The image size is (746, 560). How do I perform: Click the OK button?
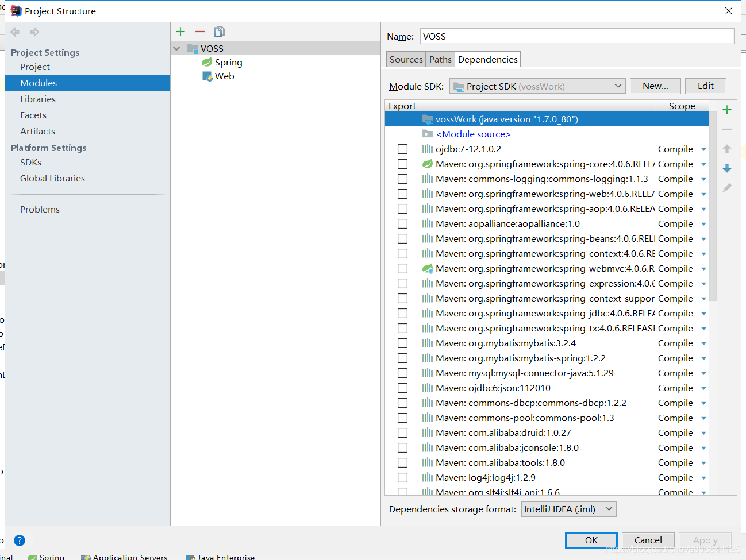591,540
